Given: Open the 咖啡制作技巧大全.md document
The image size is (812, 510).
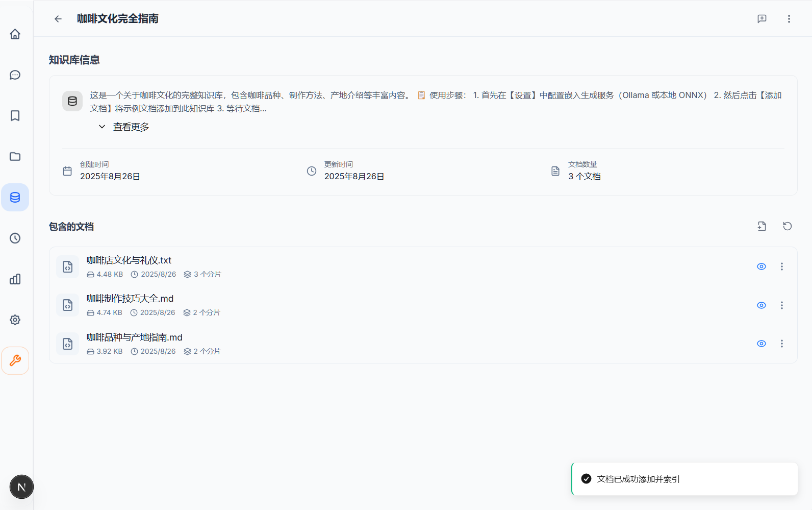Looking at the screenshot, I should (130, 299).
